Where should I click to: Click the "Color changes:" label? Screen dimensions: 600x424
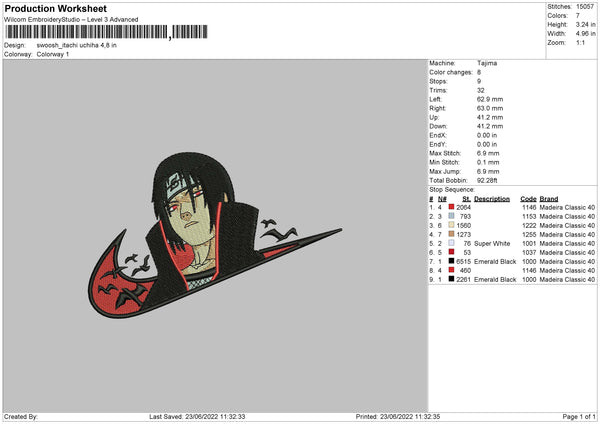451,72
